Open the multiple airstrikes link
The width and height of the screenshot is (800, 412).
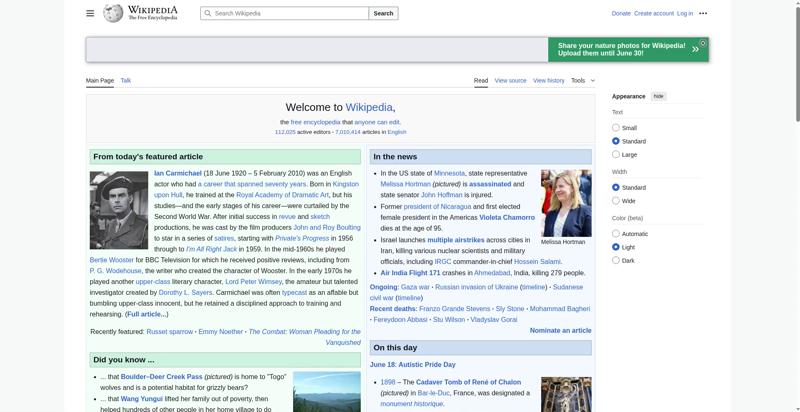pos(456,240)
